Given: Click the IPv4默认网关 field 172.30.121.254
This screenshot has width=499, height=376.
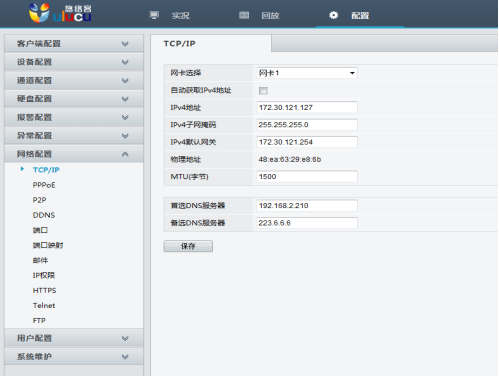Looking at the screenshot, I should click(x=307, y=142).
